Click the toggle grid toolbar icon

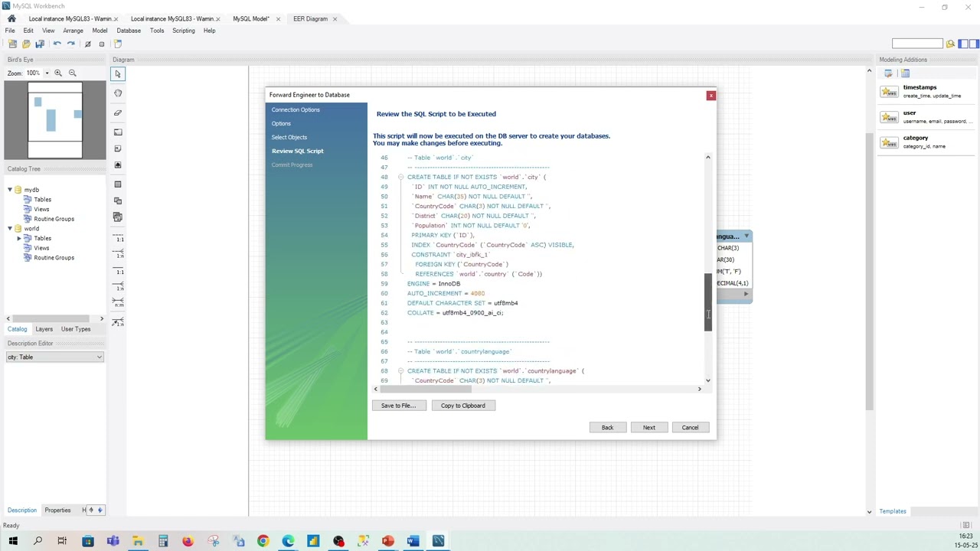click(x=88, y=44)
